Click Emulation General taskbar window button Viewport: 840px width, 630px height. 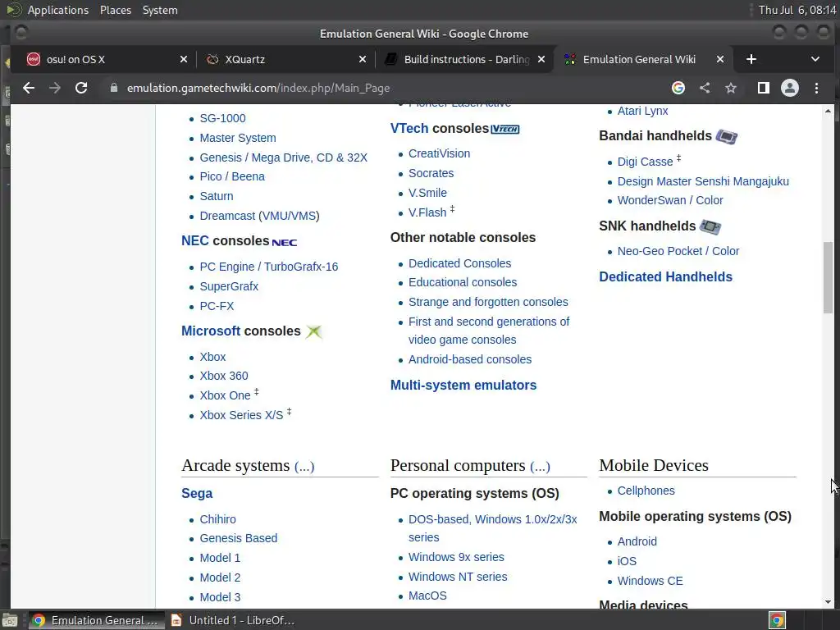pos(97,620)
